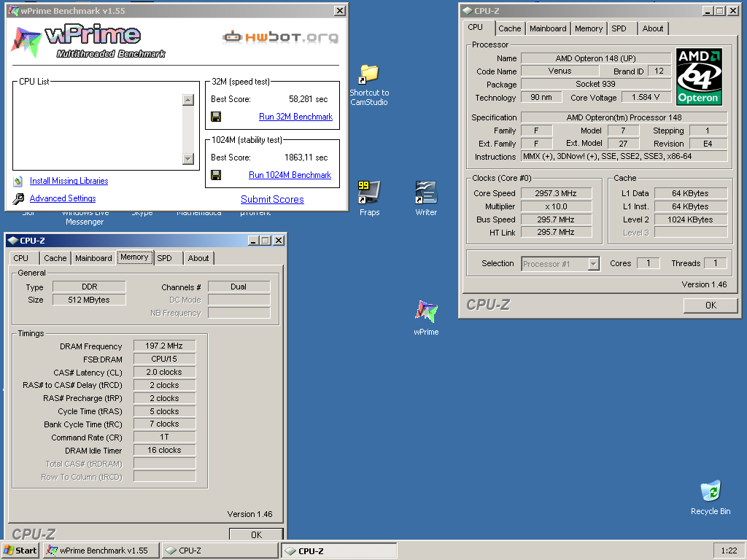Viewport: 747px width, 560px height.
Task: Click OK in CPU-Z Memory window
Action: (x=256, y=534)
